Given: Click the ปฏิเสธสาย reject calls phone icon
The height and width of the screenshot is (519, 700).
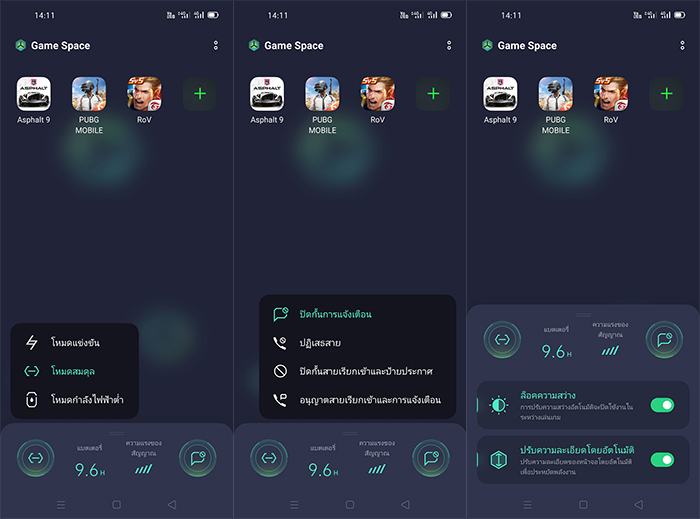Looking at the screenshot, I should click(281, 342).
